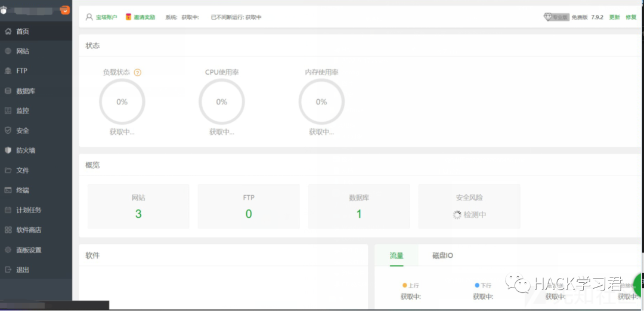
Task: Click the 软件 section heading
Action: 92,255
